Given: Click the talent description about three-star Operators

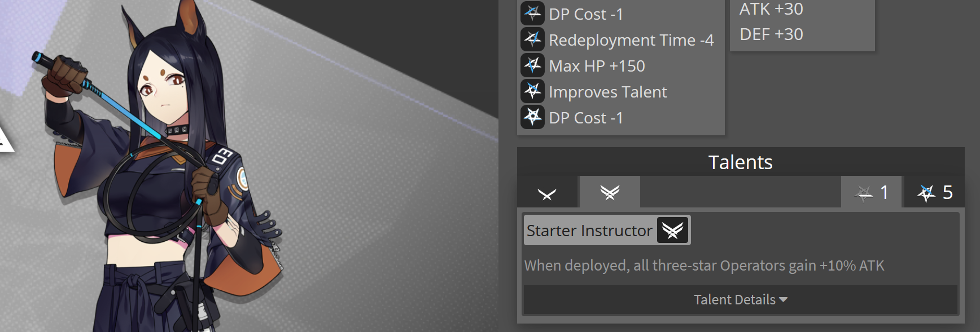Looking at the screenshot, I should click(x=704, y=265).
